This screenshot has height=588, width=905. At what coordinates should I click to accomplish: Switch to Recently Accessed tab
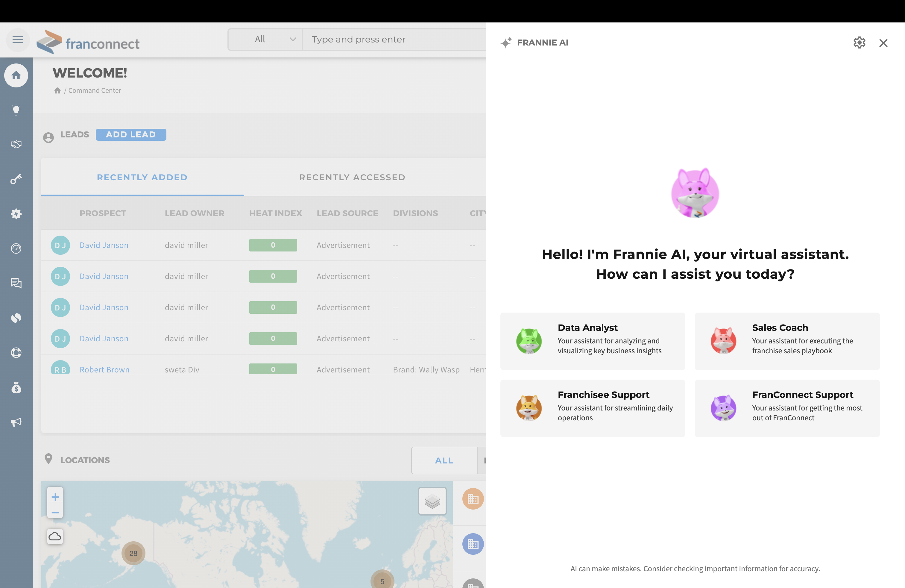click(x=352, y=177)
